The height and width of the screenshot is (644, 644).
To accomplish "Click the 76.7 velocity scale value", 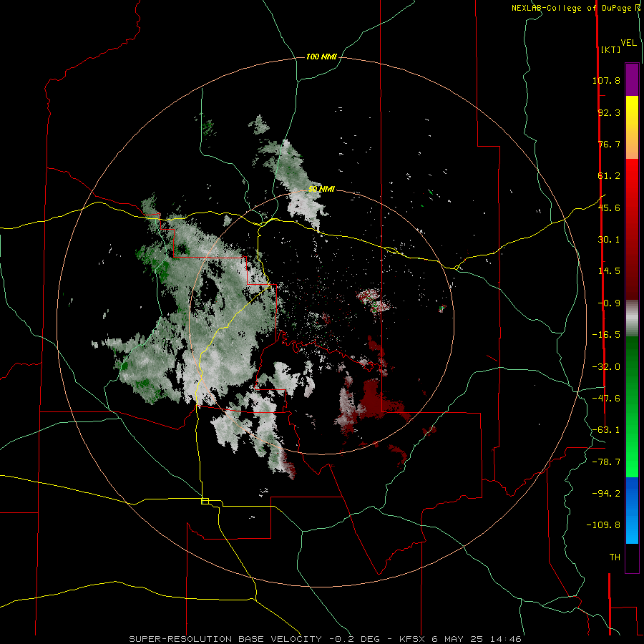I will (609, 144).
